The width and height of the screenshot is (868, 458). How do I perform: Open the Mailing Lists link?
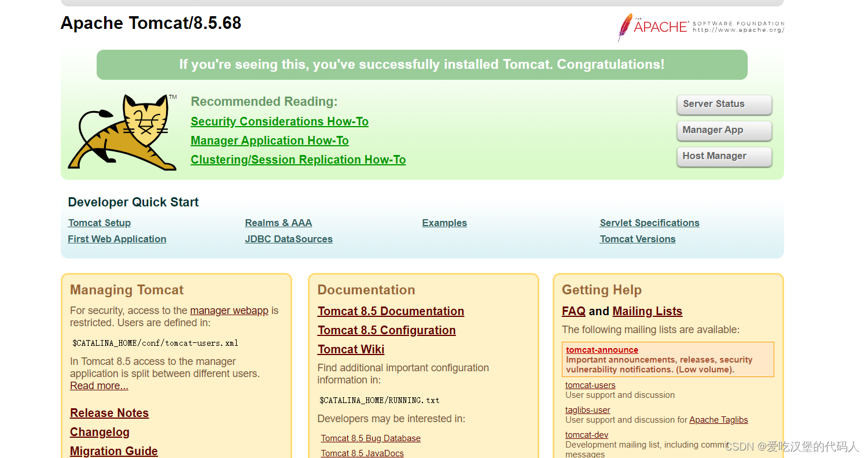(647, 311)
